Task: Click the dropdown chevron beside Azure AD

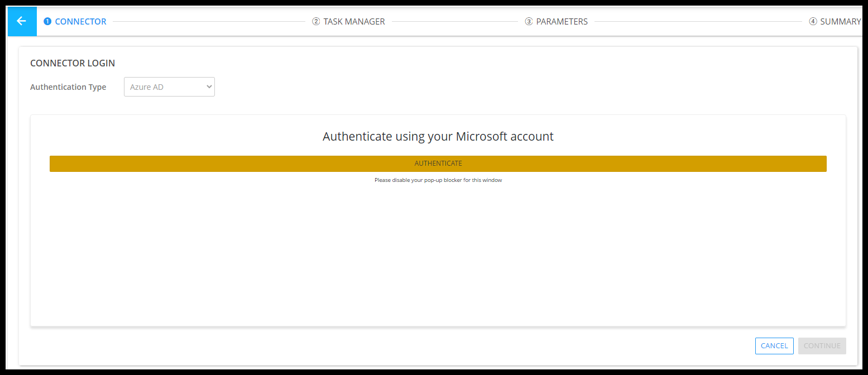Action: (x=209, y=87)
